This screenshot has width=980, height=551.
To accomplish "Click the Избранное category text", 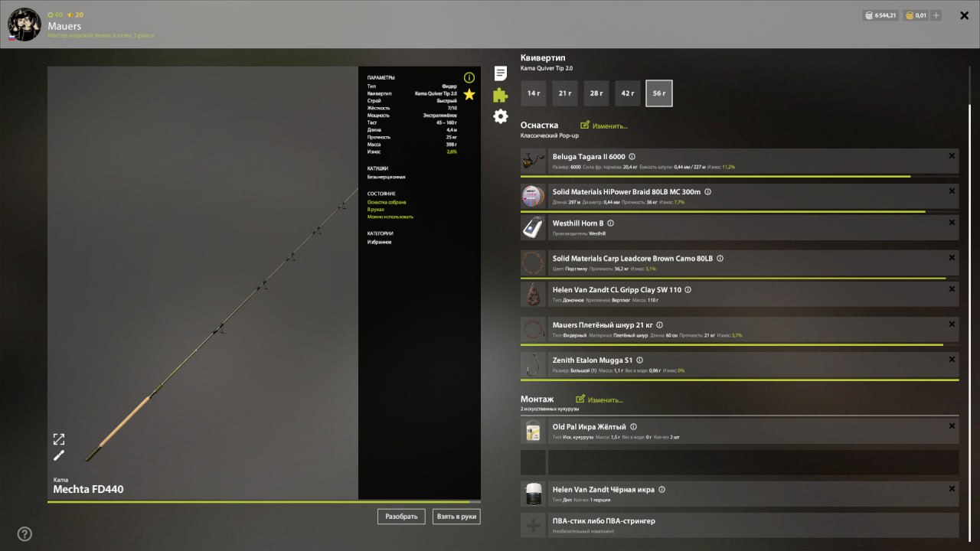I will [379, 242].
